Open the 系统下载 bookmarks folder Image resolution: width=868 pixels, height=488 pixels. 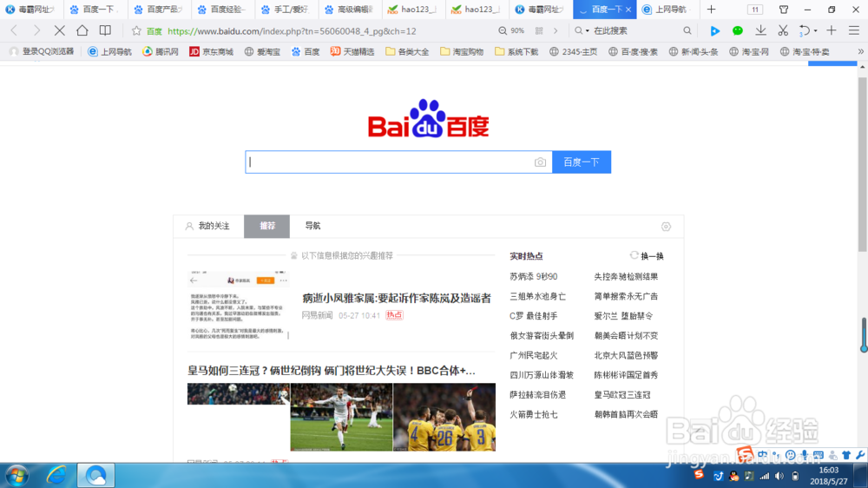516,51
